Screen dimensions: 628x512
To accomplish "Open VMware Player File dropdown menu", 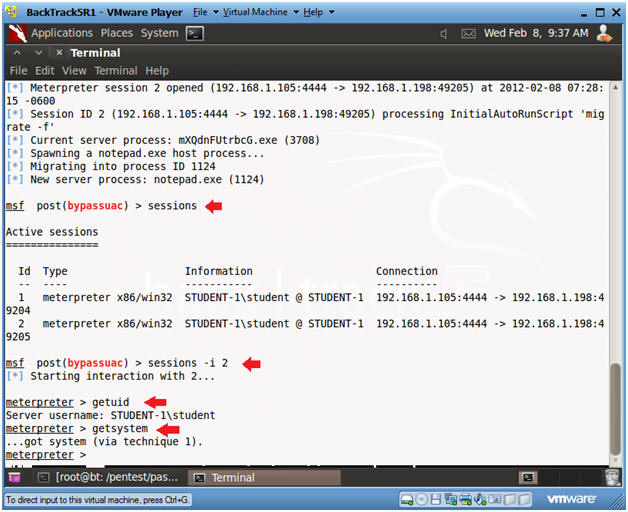I will tap(205, 12).
